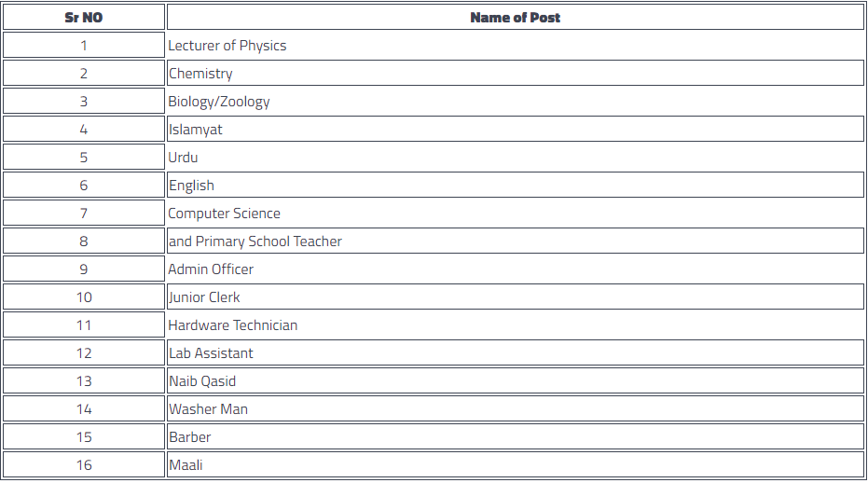The width and height of the screenshot is (868, 483).
Task: Select the 'Islamyat' post cell
Action: (x=516, y=129)
